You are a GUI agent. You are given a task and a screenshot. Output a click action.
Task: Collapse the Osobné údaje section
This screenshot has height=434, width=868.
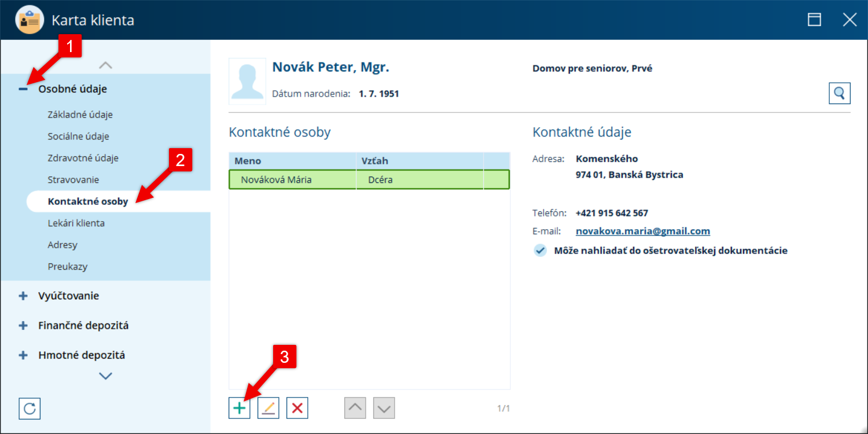[x=23, y=89]
